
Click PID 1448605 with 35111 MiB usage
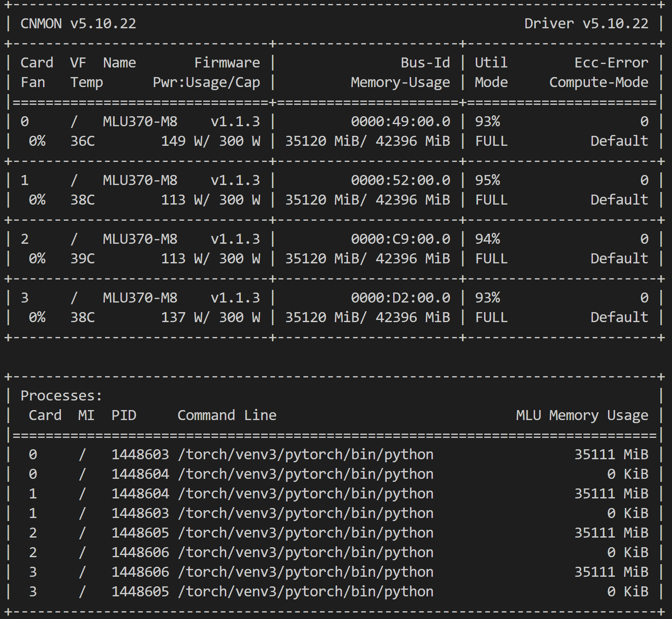[140, 533]
